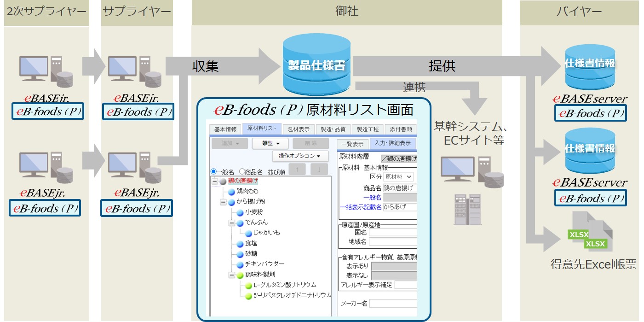Click the move-up arrow button
Viewport: 644px width, 322px height.
click(298, 169)
